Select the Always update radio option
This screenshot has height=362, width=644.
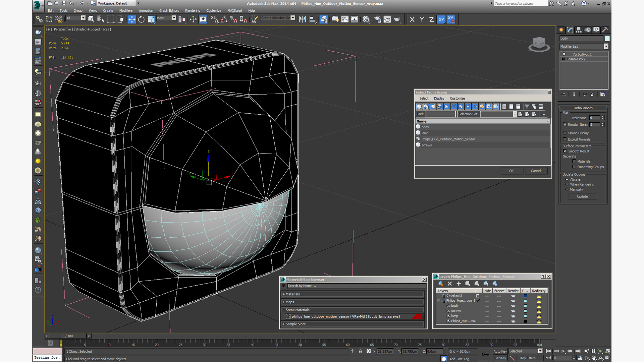567,179
